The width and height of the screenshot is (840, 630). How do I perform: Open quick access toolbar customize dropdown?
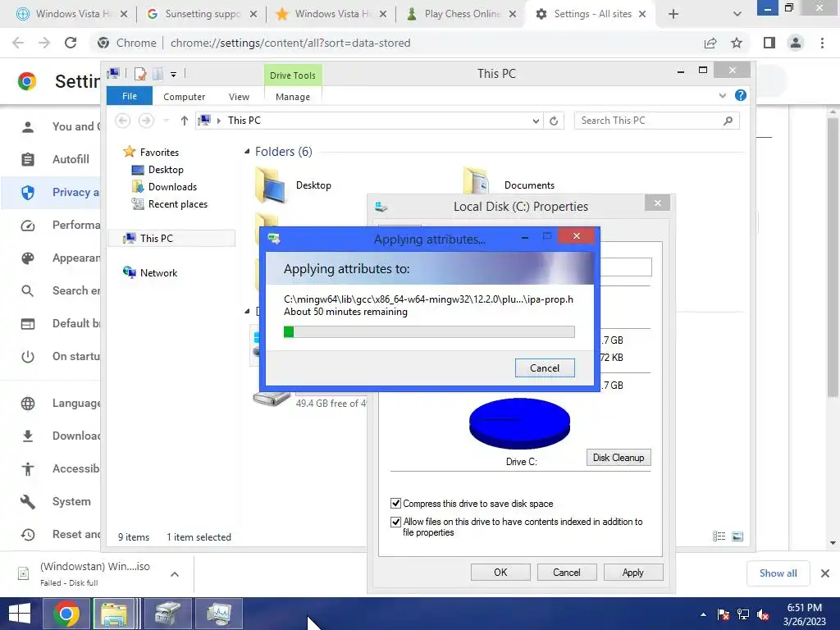(174, 75)
